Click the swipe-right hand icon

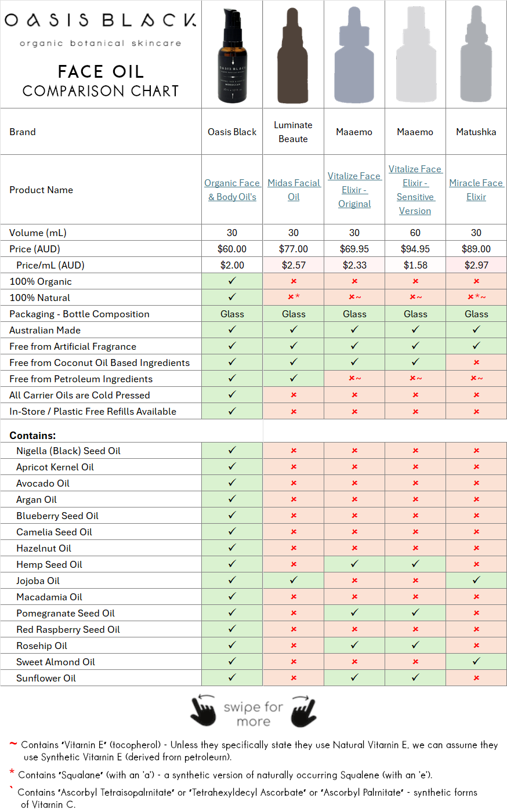click(303, 710)
